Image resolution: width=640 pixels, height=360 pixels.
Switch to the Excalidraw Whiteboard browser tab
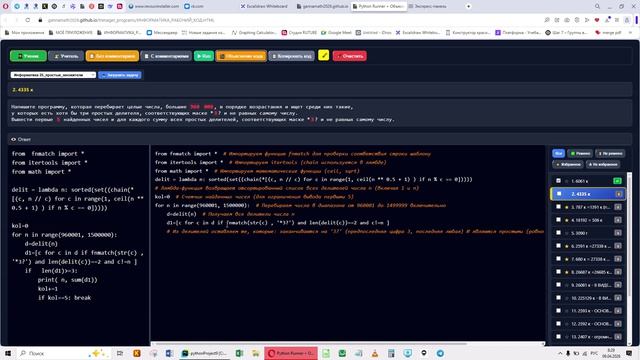264,6
